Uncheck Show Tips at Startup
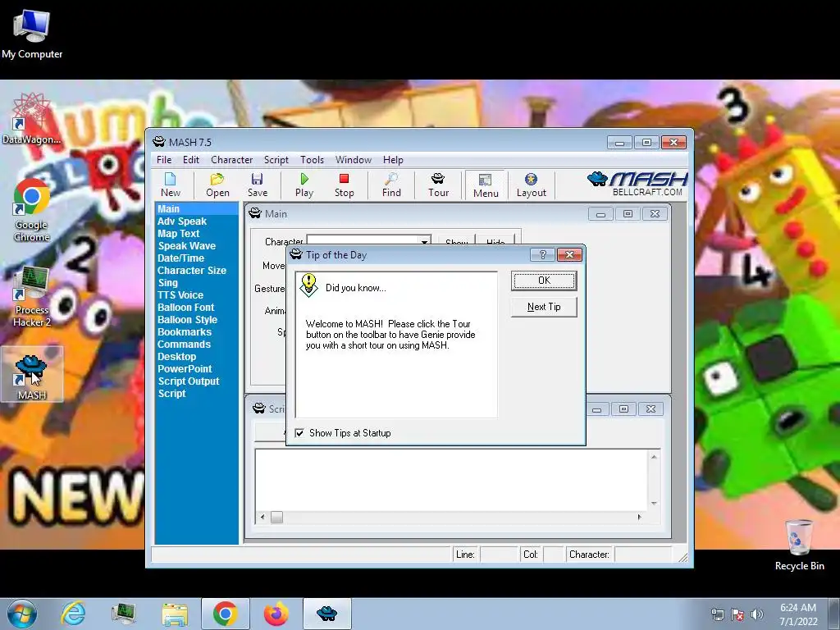Viewport: 840px width, 630px height. (x=299, y=433)
